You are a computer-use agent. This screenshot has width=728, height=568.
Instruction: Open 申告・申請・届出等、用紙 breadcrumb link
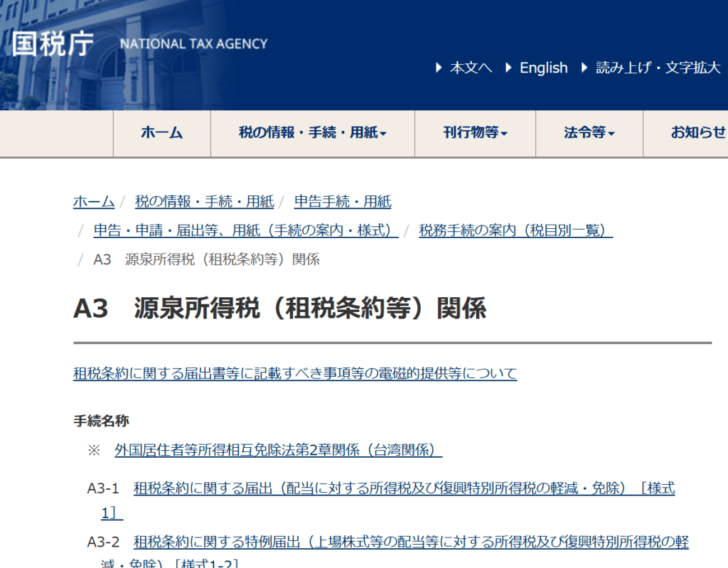[x=245, y=230]
